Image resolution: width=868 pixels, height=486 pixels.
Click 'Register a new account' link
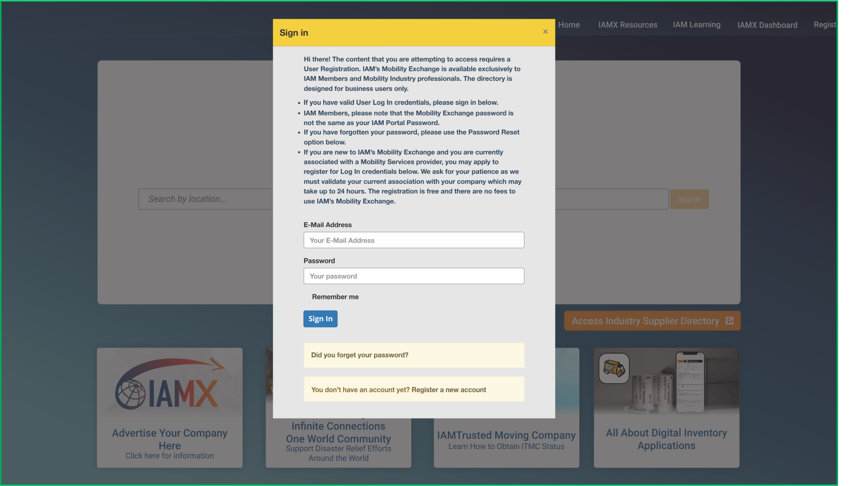click(x=449, y=390)
